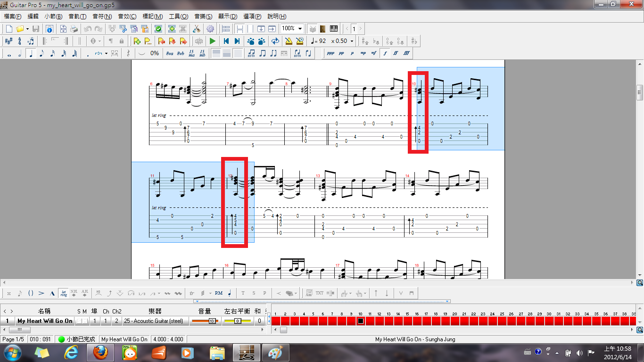Select the eighth note duration
This screenshot has width=644, height=362.
click(x=41, y=53)
